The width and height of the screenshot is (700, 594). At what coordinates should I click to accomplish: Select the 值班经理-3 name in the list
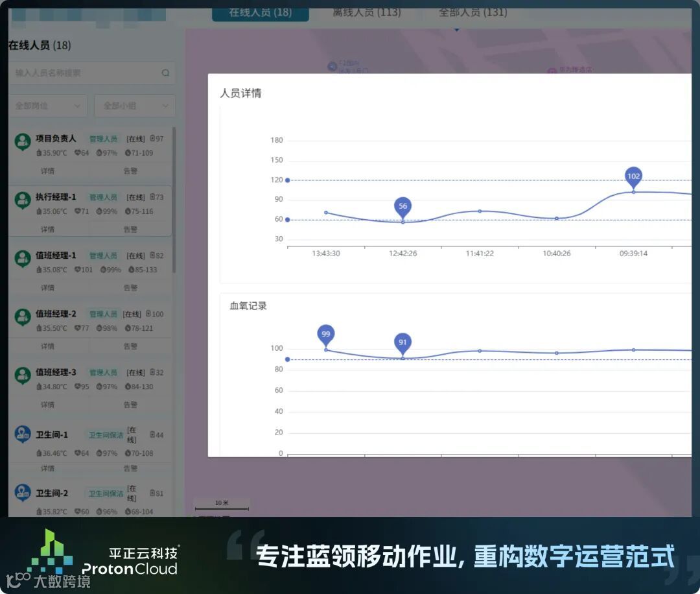(x=56, y=372)
